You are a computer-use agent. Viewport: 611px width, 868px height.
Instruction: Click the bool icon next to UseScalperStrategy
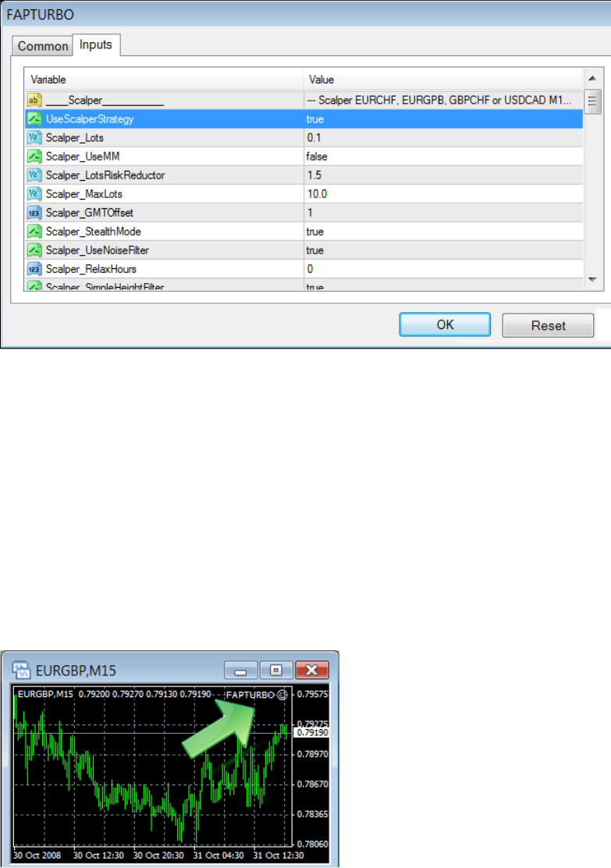(34, 119)
